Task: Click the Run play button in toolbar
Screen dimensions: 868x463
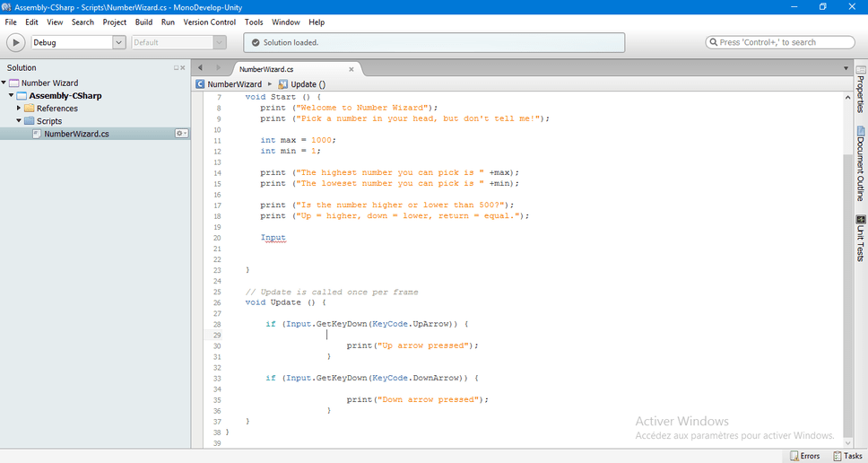Action: click(16, 43)
